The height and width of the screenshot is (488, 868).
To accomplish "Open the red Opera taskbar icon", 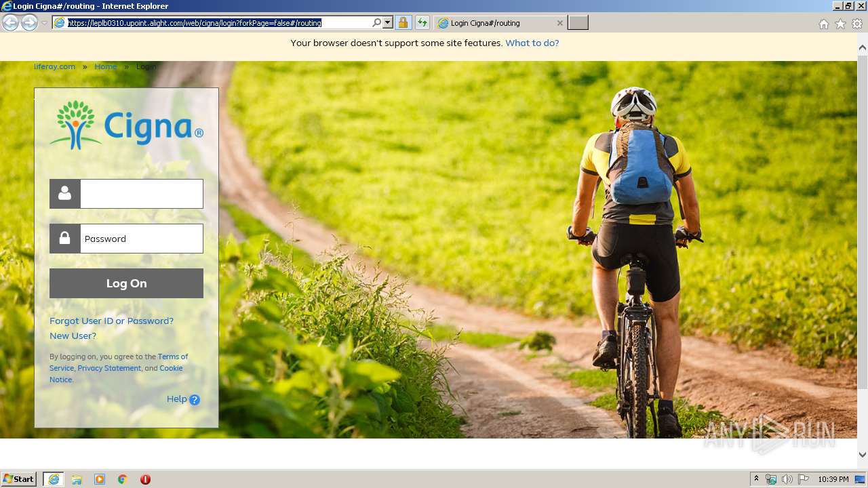I will 145,479.
